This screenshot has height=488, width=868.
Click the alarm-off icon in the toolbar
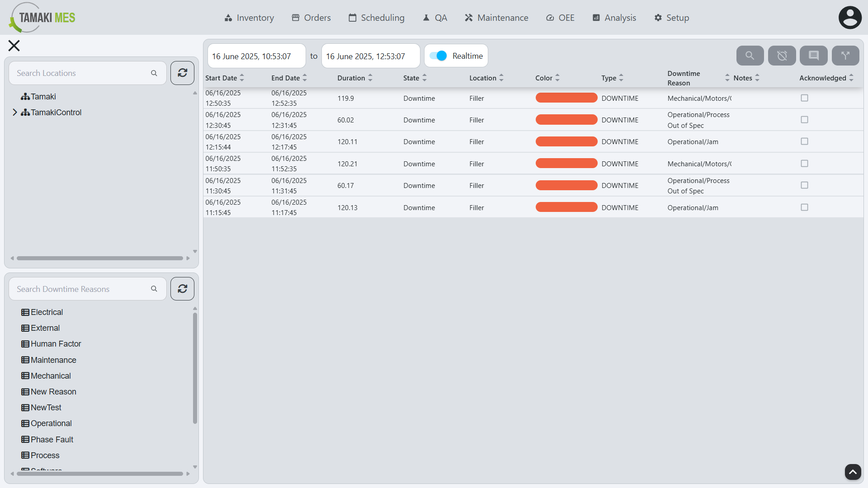[x=782, y=56]
